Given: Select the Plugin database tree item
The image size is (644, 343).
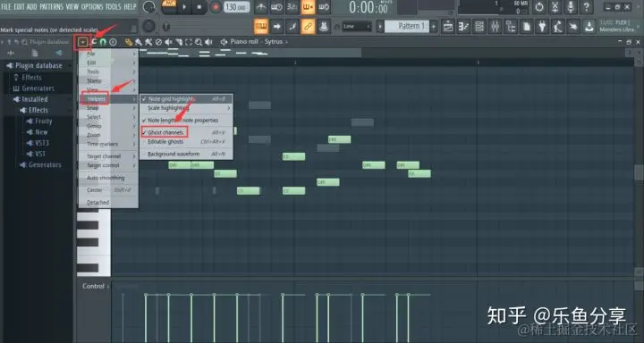Looking at the screenshot, I should pyautogui.click(x=38, y=65).
